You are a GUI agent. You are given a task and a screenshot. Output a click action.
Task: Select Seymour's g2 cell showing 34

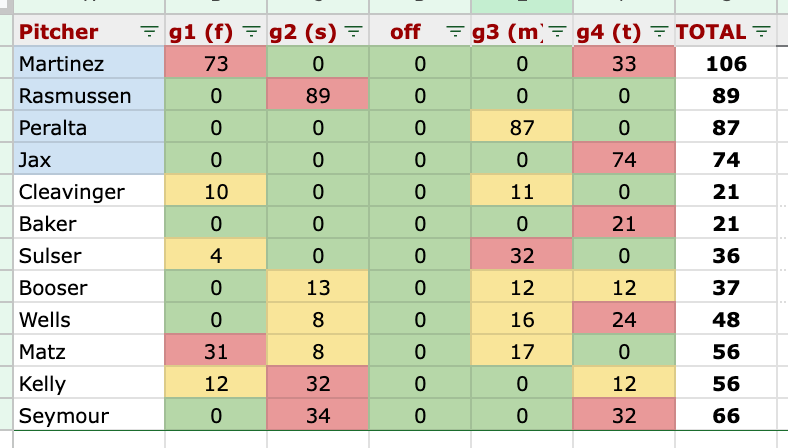click(318, 414)
